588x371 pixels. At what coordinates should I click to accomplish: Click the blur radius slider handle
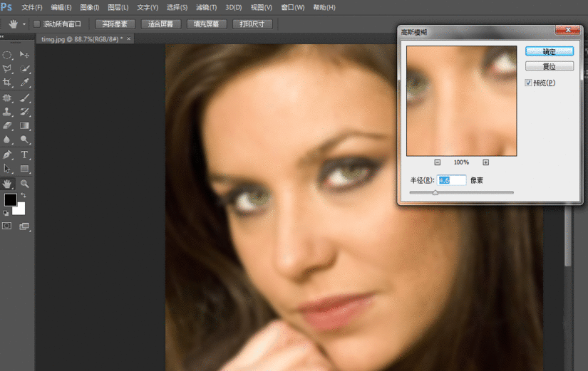[x=435, y=192]
